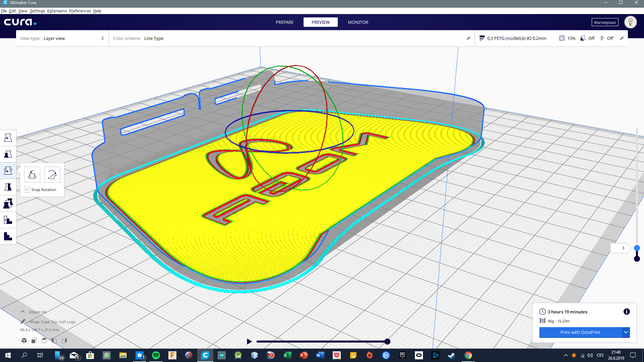Click the simulation path slider handle
This screenshot has width=644, height=362.
tap(387, 342)
